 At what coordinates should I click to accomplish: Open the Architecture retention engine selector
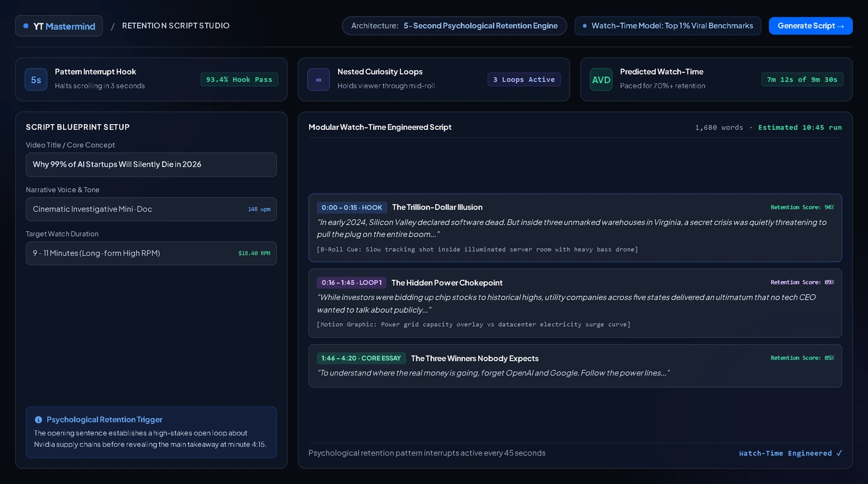pos(454,26)
